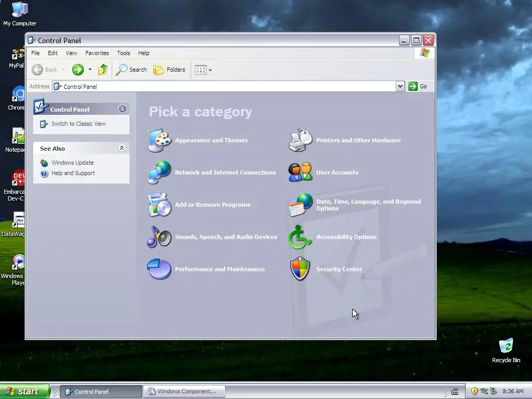Image resolution: width=532 pixels, height=399 pixels.
Task: Click Switch to Classic View link
Action: [78, 124]
